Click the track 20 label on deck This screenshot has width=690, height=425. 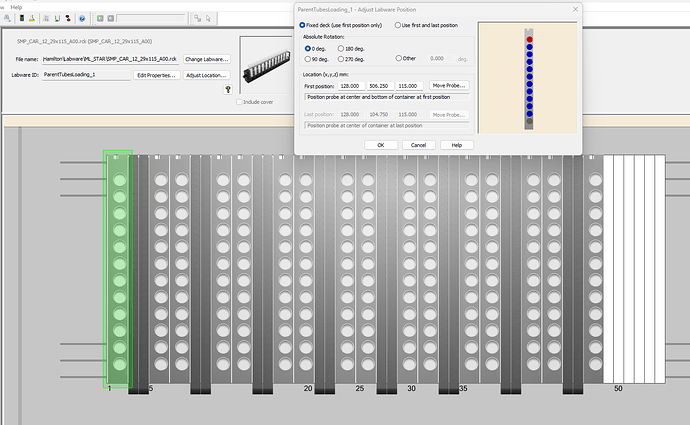coord(308,388)
